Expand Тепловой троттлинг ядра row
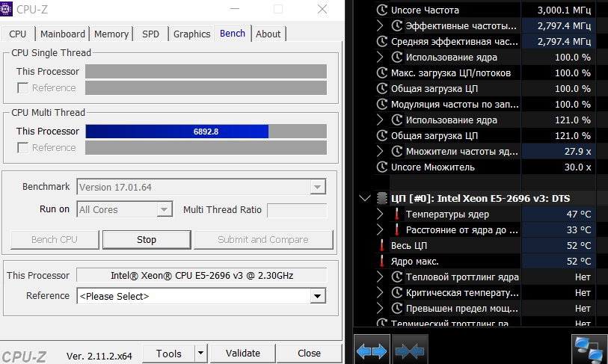Screen dimensions: 608x364 click(380, 277)
